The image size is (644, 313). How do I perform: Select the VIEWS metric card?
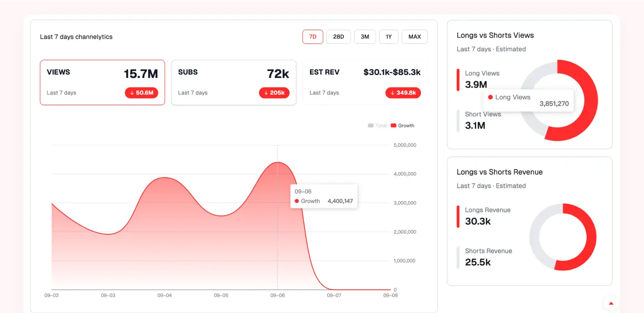click(x=102, y=82)
